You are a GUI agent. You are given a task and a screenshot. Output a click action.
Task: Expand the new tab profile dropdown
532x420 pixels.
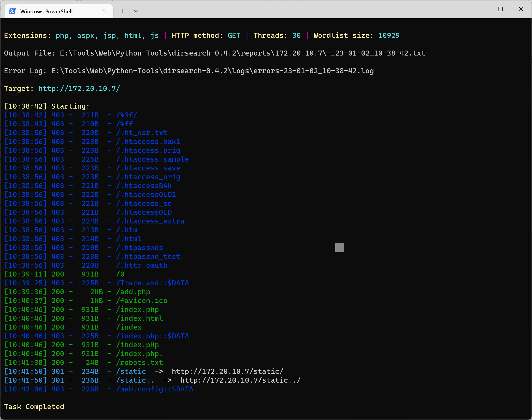136,11
